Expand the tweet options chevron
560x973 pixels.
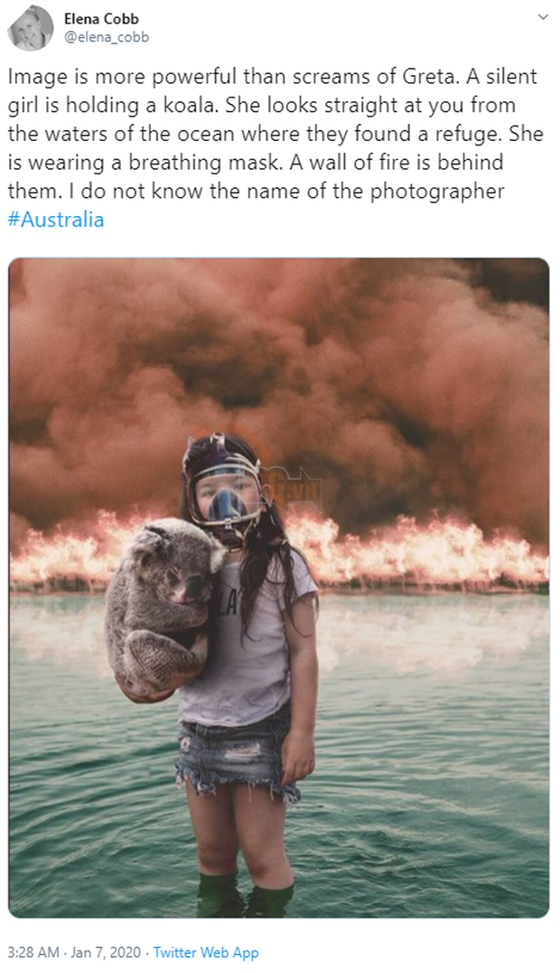tap(543, 17)
